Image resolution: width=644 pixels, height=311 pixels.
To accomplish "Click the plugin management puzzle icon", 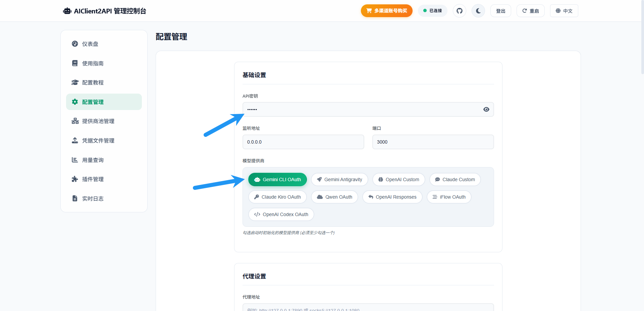I will pyautogui.click(x=75, y=179).
